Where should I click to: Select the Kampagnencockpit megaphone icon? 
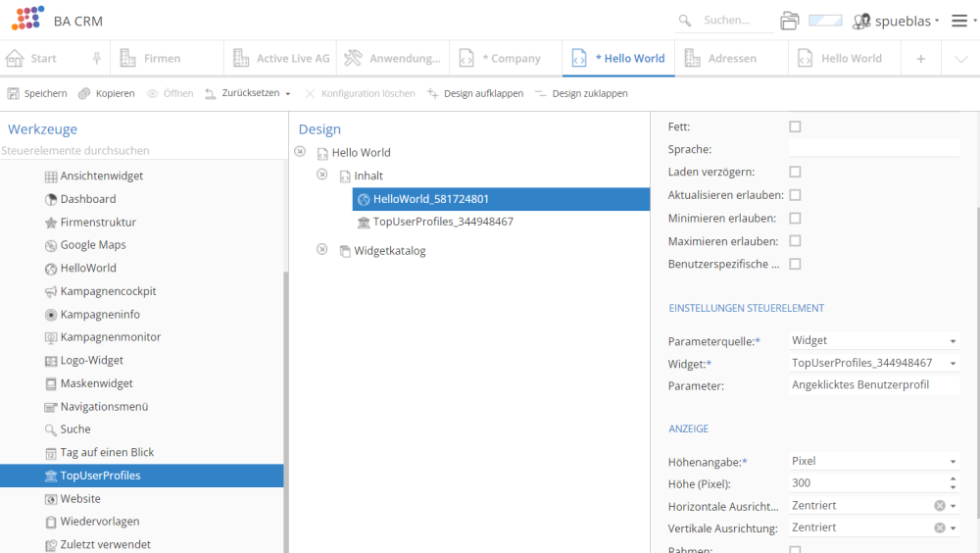(51, 291)
